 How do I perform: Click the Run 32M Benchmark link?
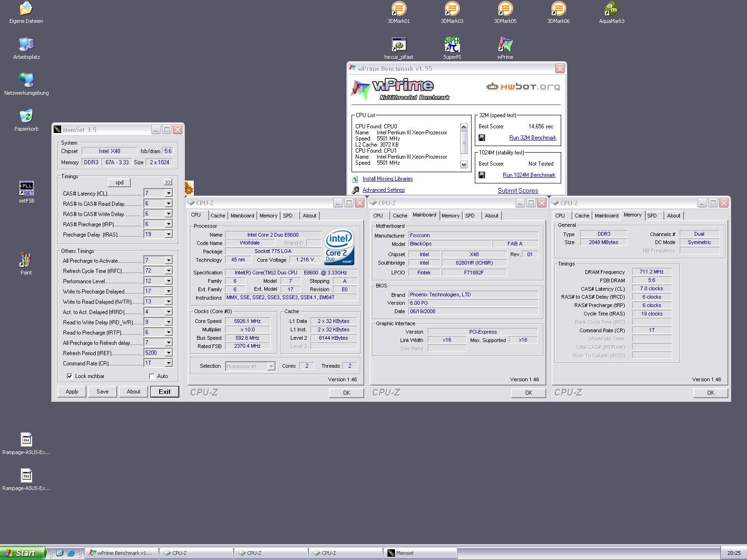(532, 138)
